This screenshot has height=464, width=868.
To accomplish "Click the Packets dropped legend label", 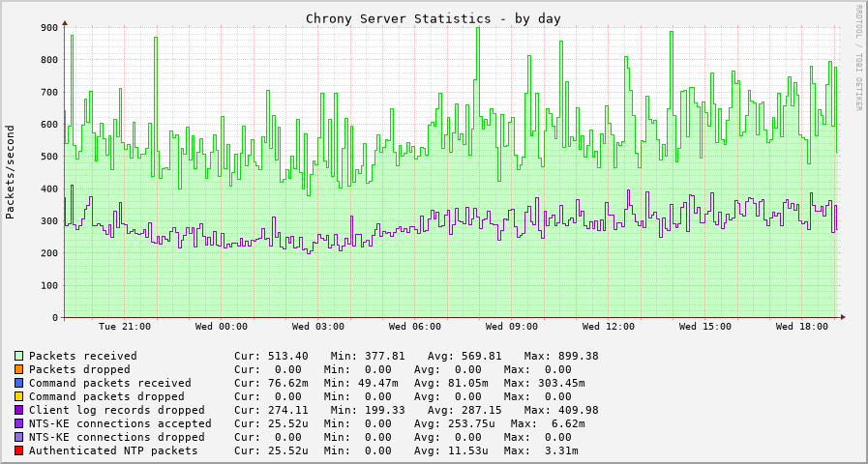I will (79, 369).
